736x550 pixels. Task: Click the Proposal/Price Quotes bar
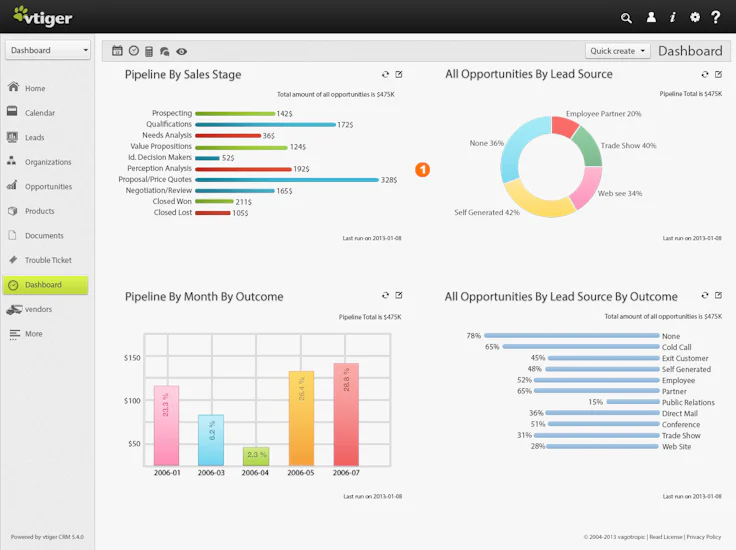tap(287, 180)
